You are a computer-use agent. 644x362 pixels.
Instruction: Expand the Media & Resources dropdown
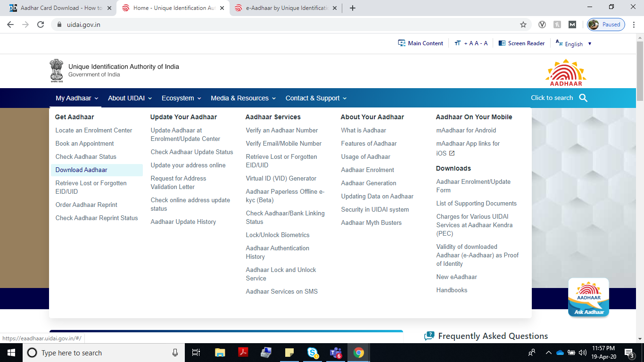[243, 98]
